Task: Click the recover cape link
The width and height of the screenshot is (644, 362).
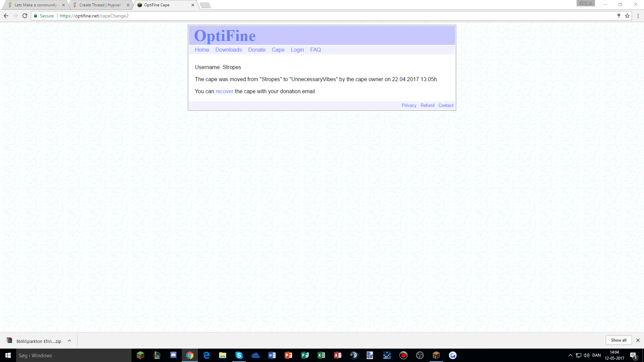Action: pos(224,91)
